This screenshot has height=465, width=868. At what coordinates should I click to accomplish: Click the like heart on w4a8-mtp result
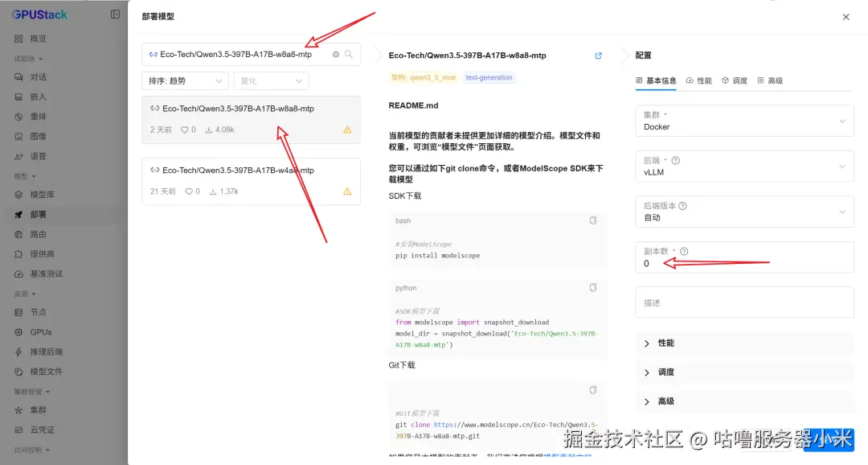point(189,191)
